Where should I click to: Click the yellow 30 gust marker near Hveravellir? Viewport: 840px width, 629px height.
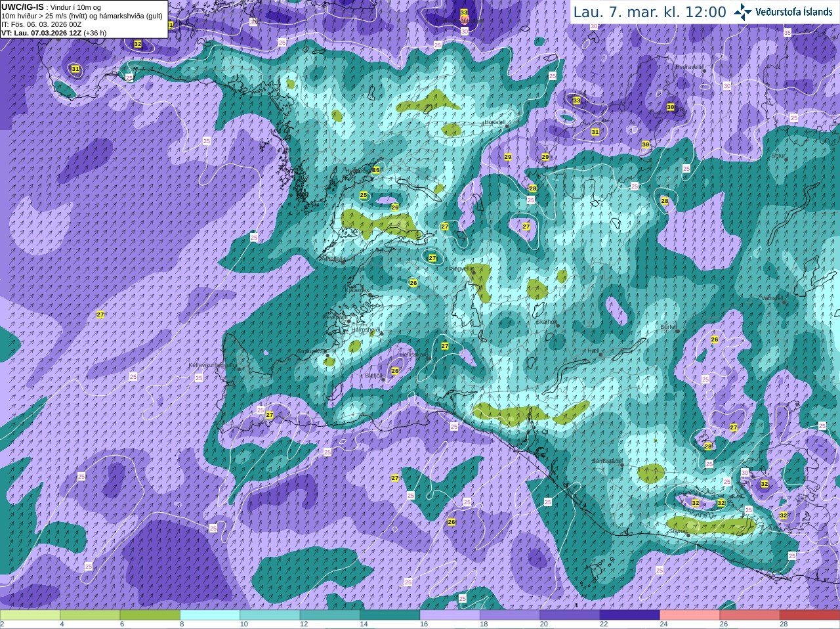[x=671, y=107]
